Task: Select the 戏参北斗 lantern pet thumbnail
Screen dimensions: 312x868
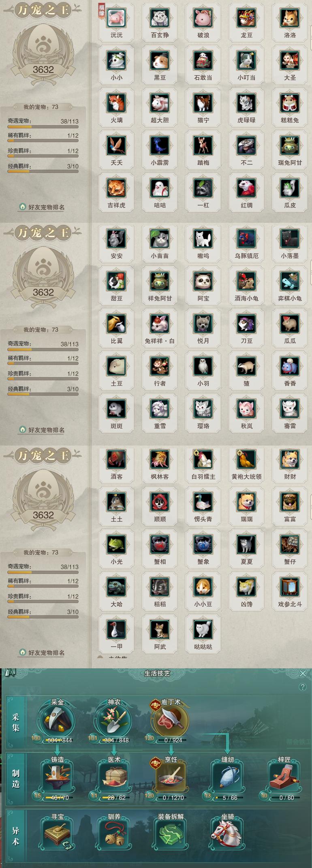Action: pos(290,587)
